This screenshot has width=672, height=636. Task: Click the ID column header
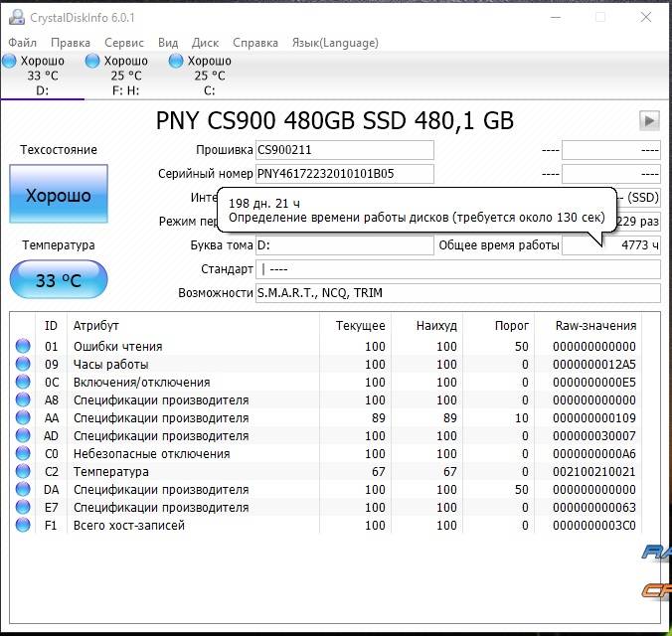point(51,326)
